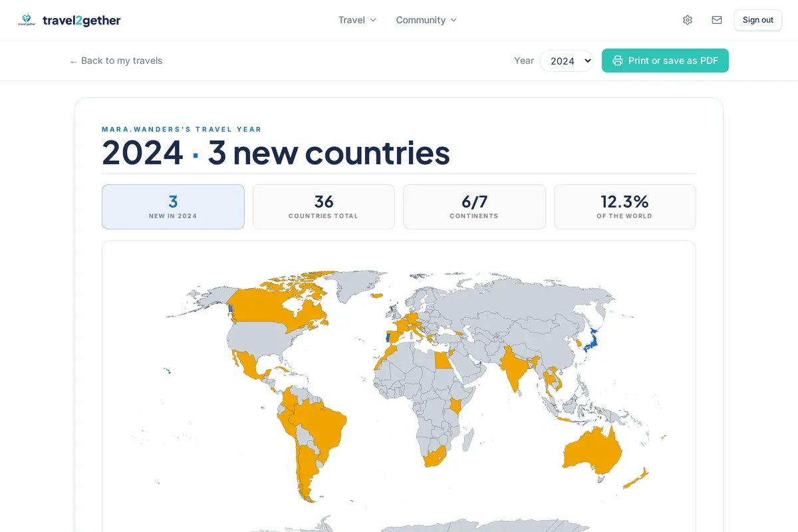Click Print or save as PDF

pyautogui.click(x=665, y=61)
